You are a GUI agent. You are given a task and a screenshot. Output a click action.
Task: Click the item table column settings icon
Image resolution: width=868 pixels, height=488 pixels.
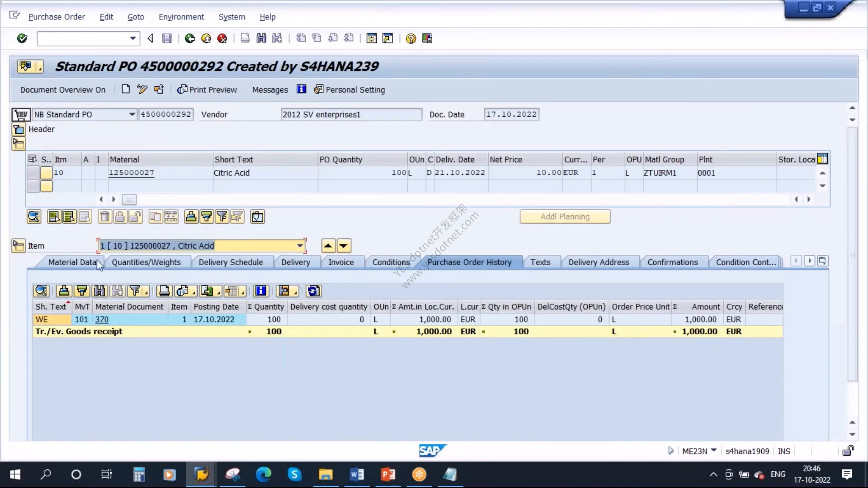click(822, 159)
